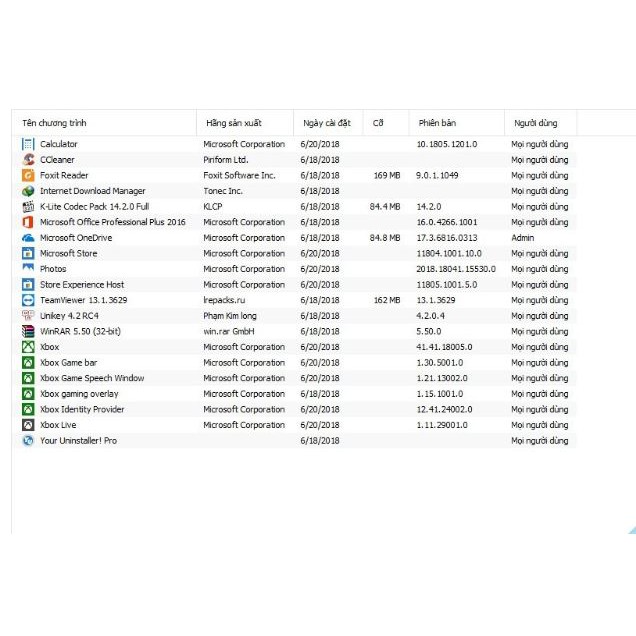Click the icon beside the Xbox entry

point(28,347)
